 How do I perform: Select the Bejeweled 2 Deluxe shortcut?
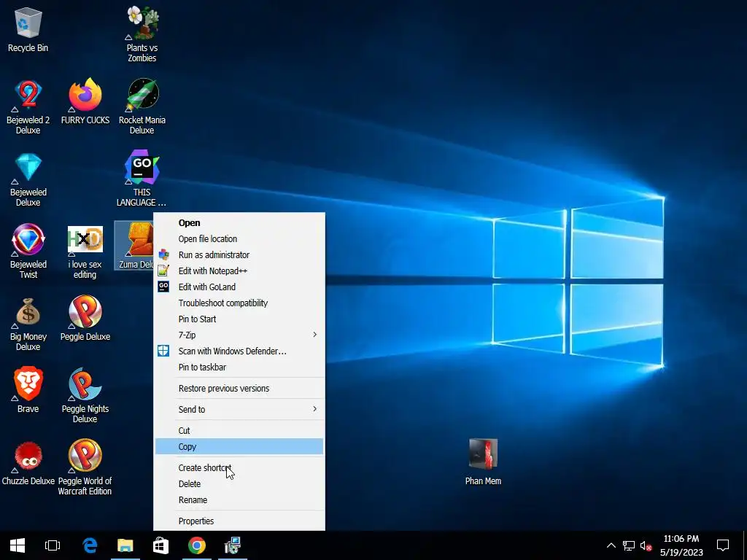tap(28, 106)
